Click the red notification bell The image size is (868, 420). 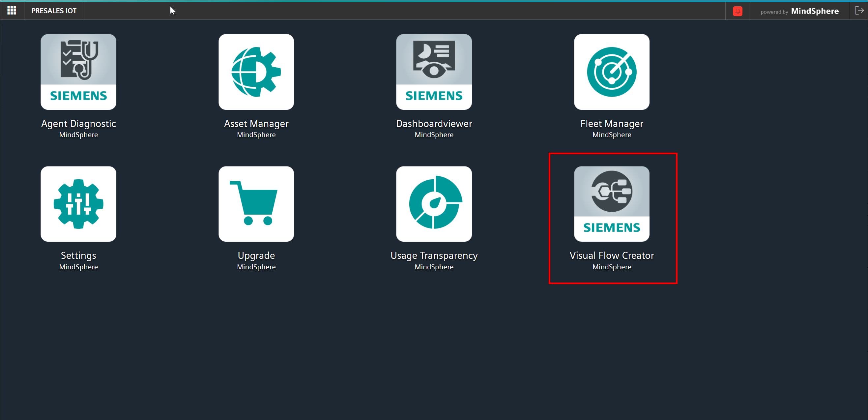pos(737,11)
